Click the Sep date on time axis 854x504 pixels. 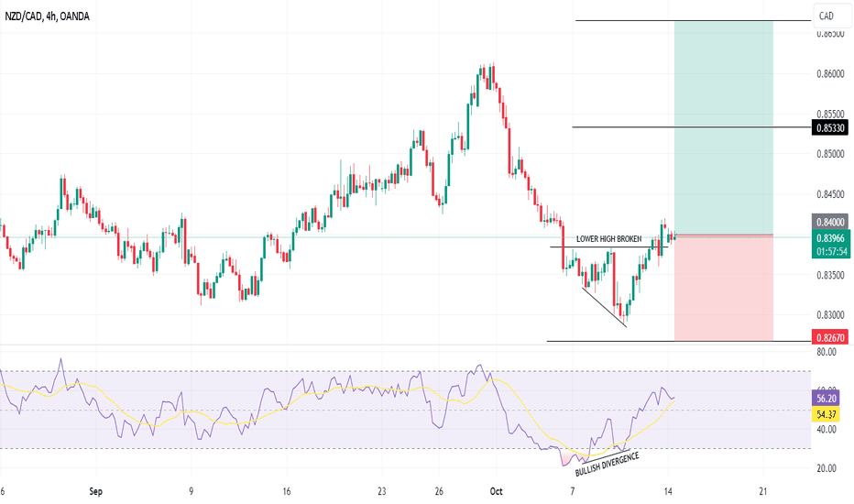coord(95,491)
